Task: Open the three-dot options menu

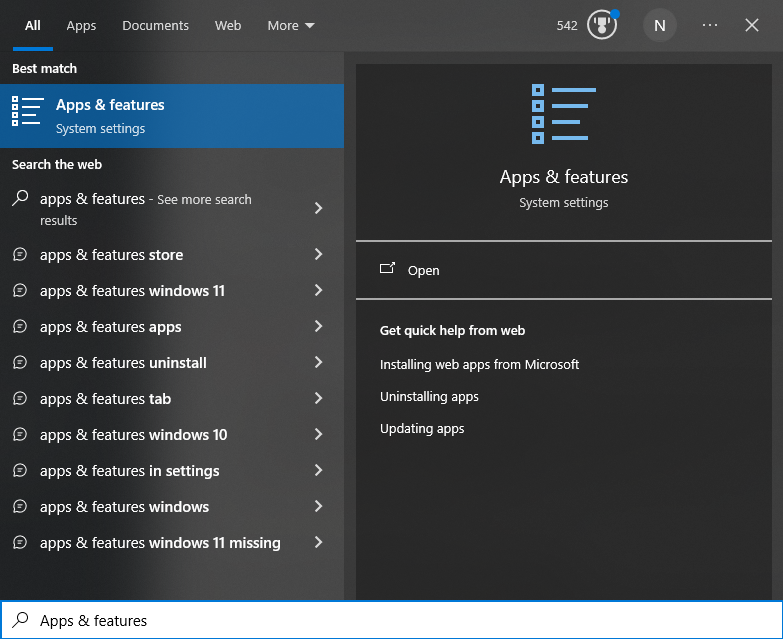Action: pyautogui.click(x=710, y=25)
